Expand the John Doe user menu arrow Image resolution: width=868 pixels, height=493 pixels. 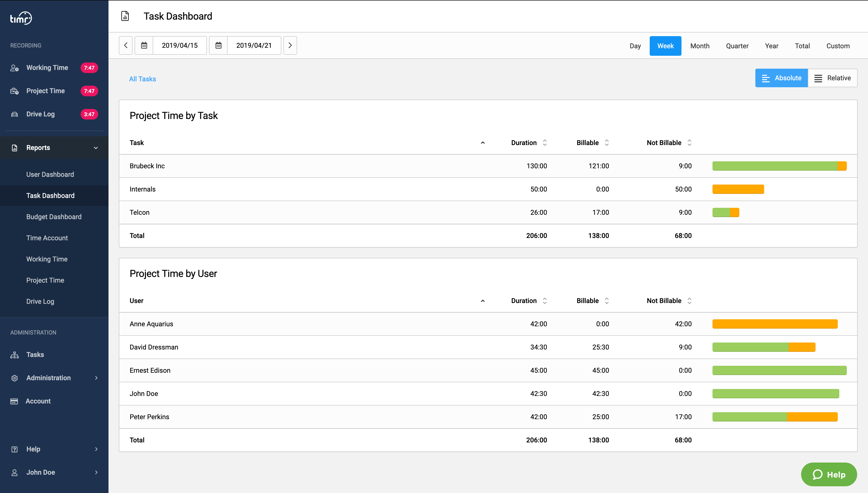97,472
